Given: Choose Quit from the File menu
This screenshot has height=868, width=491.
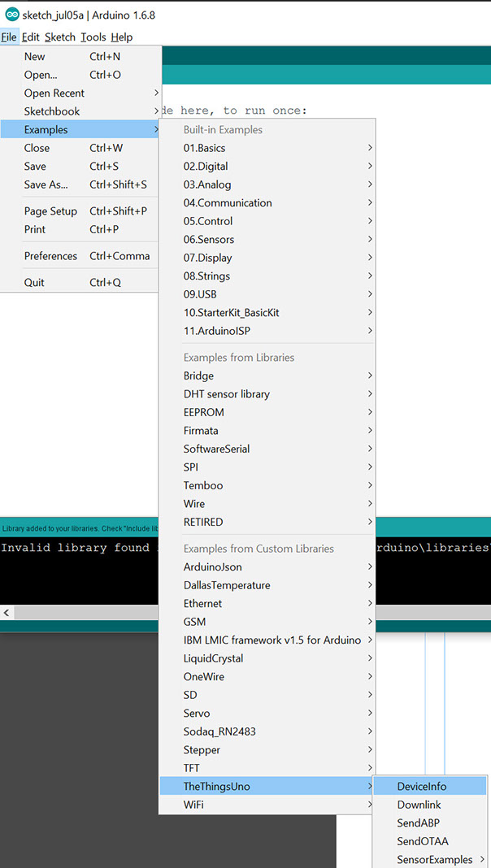Looking at the screenshot, I should pyautogui.click(x=80, y=282).
